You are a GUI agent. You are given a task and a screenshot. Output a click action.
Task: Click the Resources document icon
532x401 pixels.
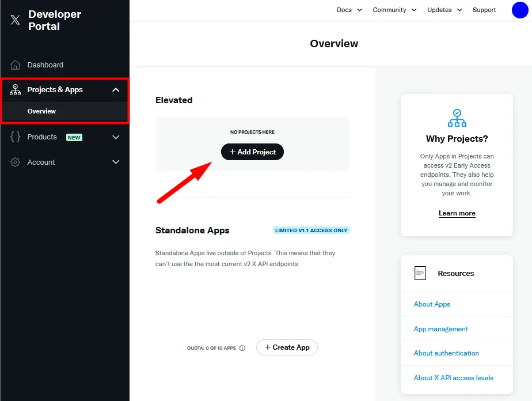coord(420,273)
